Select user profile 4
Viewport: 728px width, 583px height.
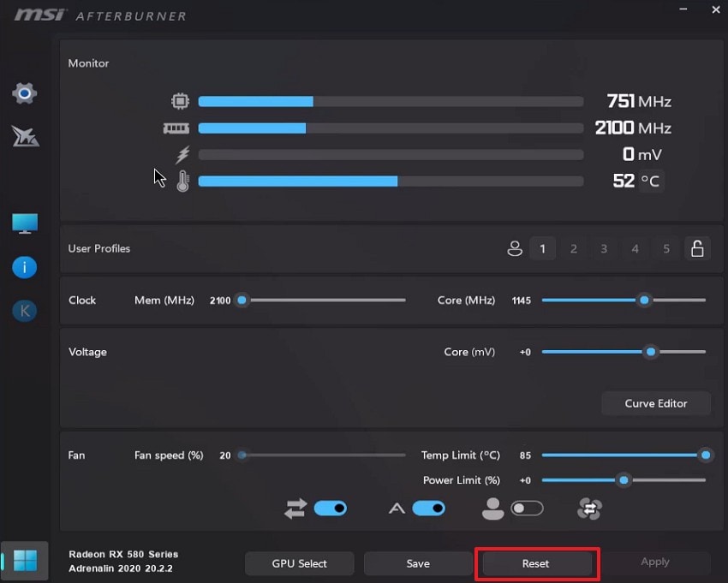point(636,249)
